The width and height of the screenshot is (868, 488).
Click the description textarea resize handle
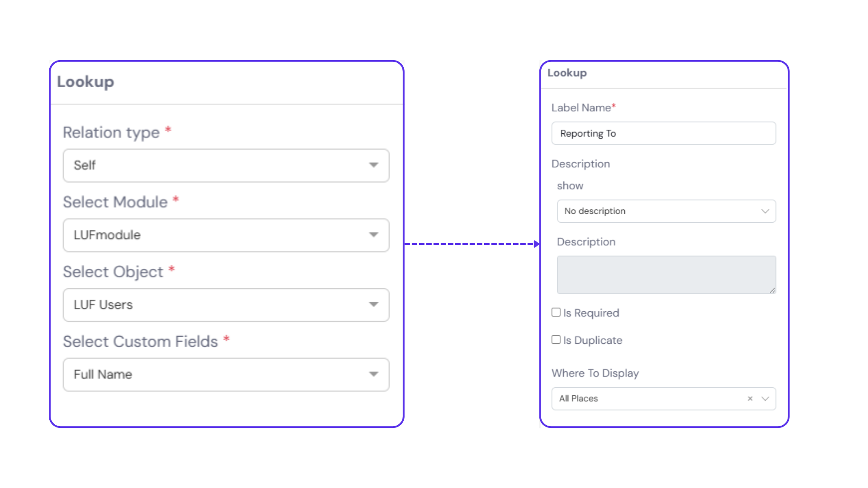tap(773, 291)
